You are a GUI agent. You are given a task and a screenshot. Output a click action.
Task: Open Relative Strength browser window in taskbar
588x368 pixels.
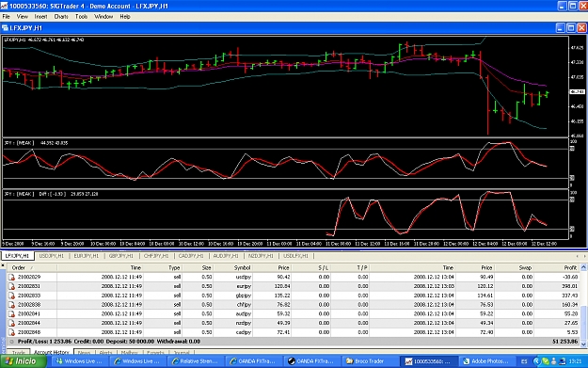195,361
